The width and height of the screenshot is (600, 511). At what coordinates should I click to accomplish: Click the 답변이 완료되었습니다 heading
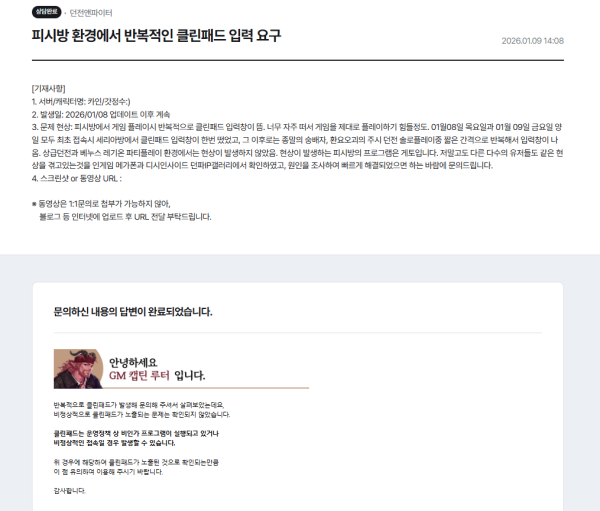pos(133,312)
